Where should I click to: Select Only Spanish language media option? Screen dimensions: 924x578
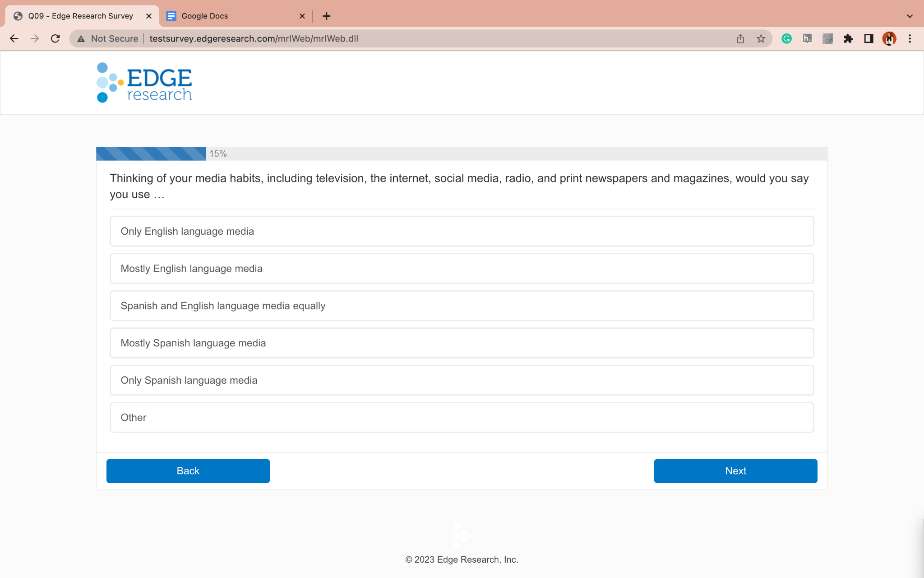(x=462, y=380)
